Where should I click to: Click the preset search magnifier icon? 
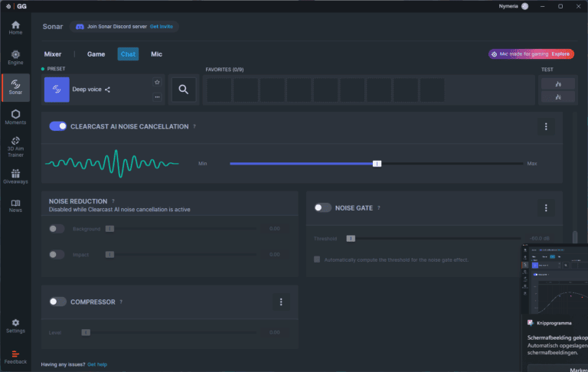[x=184, y=90]
